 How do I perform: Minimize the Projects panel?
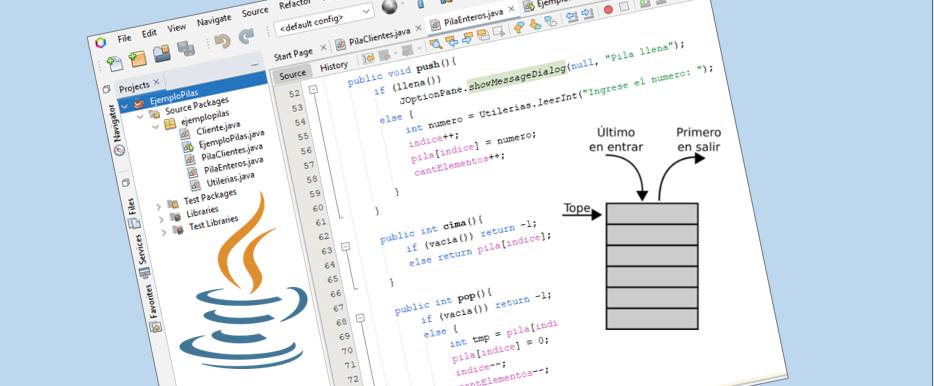(x=255, y=63)
